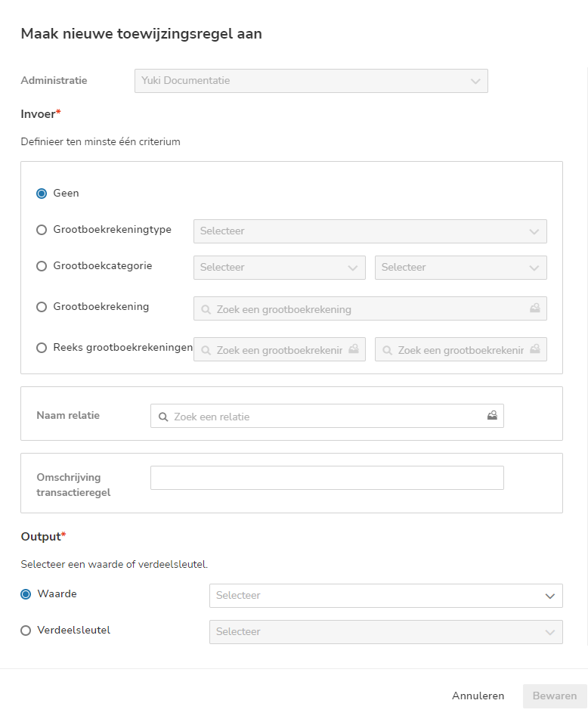Click magnifier icon in second Reeks grootboekrekeningen field
Image resolution: width=588 pixels, height=722 pixels.
pyautogui.click(x=387, y=350)
